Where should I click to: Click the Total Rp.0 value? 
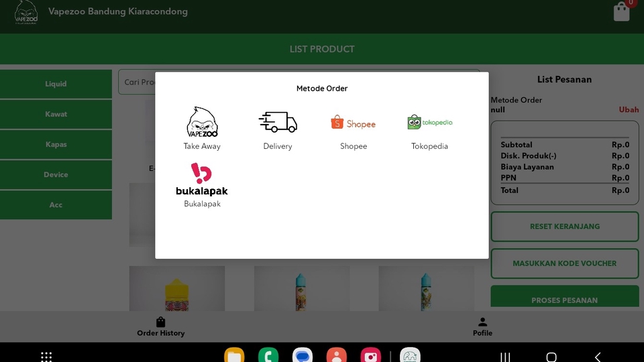coord(620,190)
